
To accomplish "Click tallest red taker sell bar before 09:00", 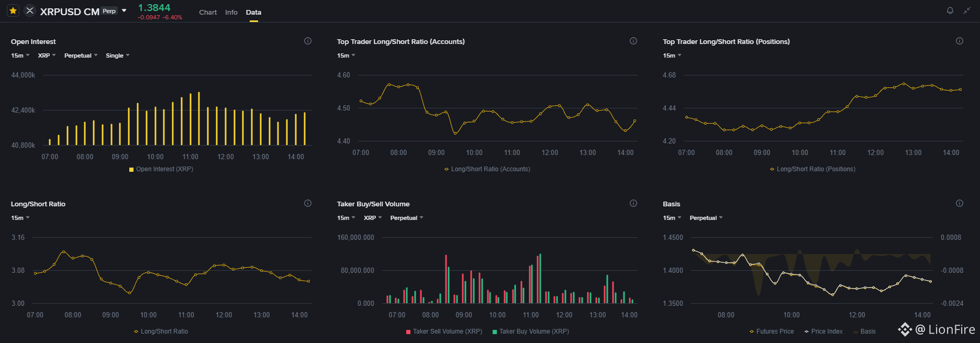I will [x=446, y=279].
